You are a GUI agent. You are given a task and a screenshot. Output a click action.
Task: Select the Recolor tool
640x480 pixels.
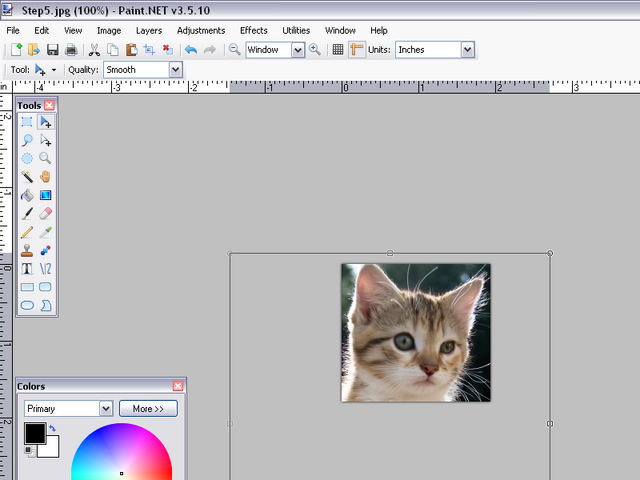[x=45, y=250]
